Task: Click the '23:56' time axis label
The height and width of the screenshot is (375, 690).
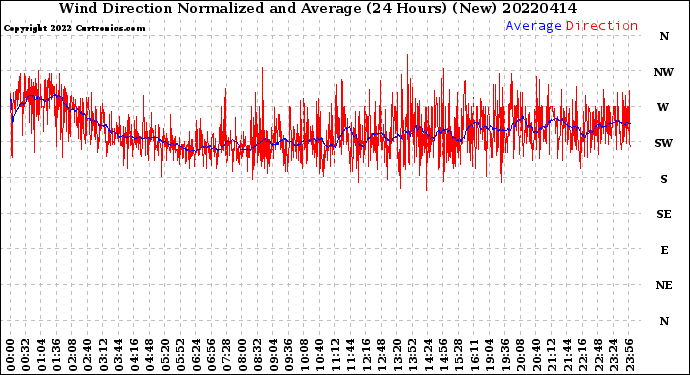Action: 628,355
